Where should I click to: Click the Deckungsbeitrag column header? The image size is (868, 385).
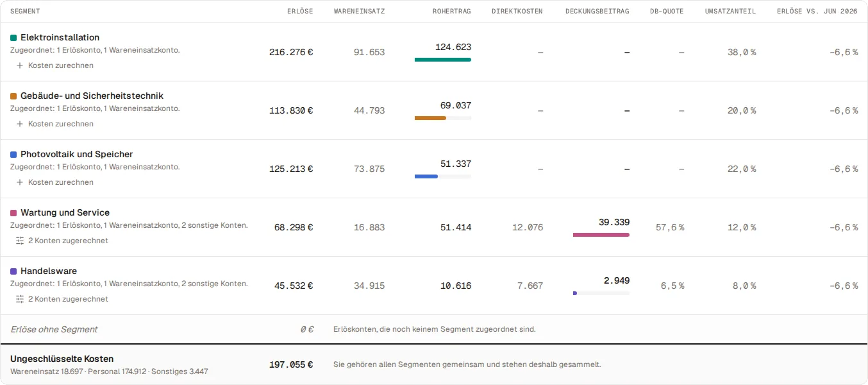coord(597,11)
